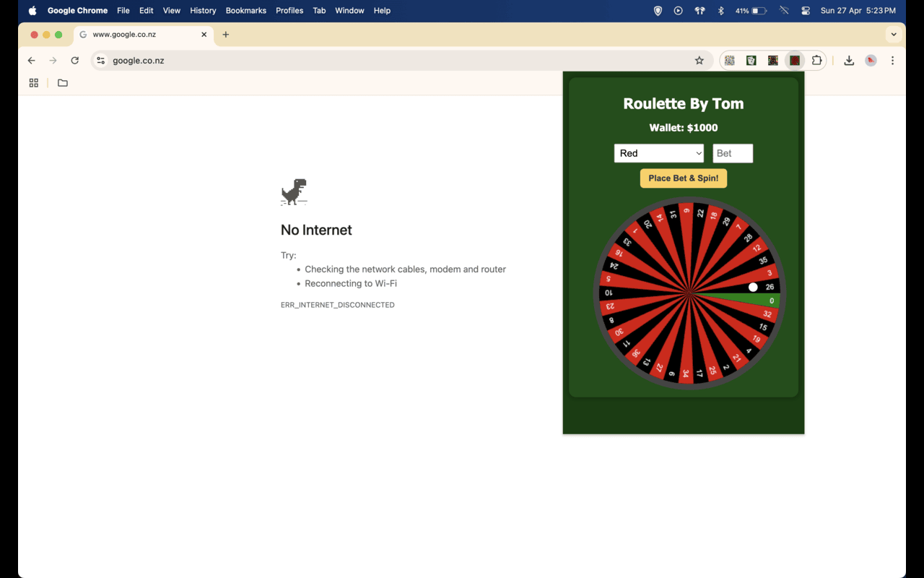Image resolution: width=924 pixels, height=578 pixels.
Task: Open the Red bet type dropdown
Action: click(x=658, y=153)
